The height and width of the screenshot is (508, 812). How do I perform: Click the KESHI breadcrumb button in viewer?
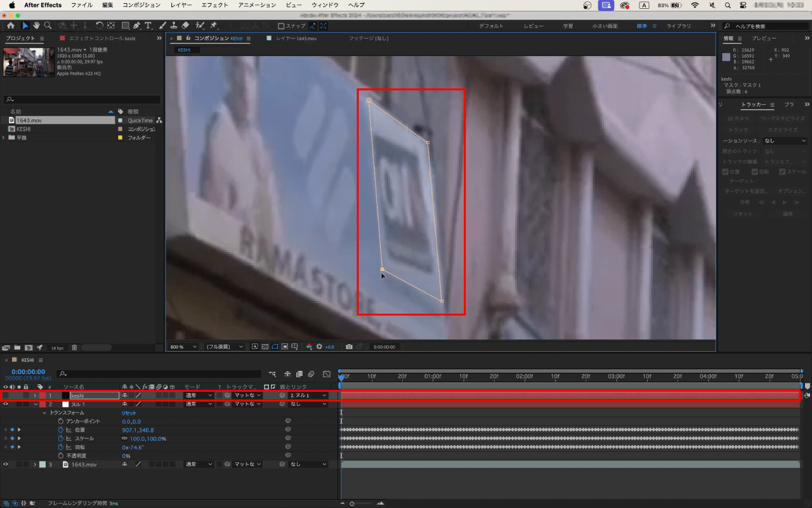[185, 50]
